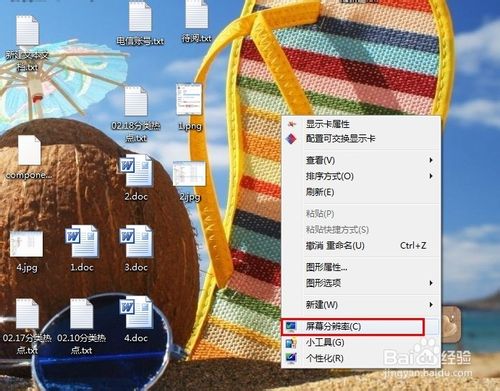Viewport: 500px width, 391px height.
Task: Expand the 图形选项 submenu
Action: tap(361, 283)
